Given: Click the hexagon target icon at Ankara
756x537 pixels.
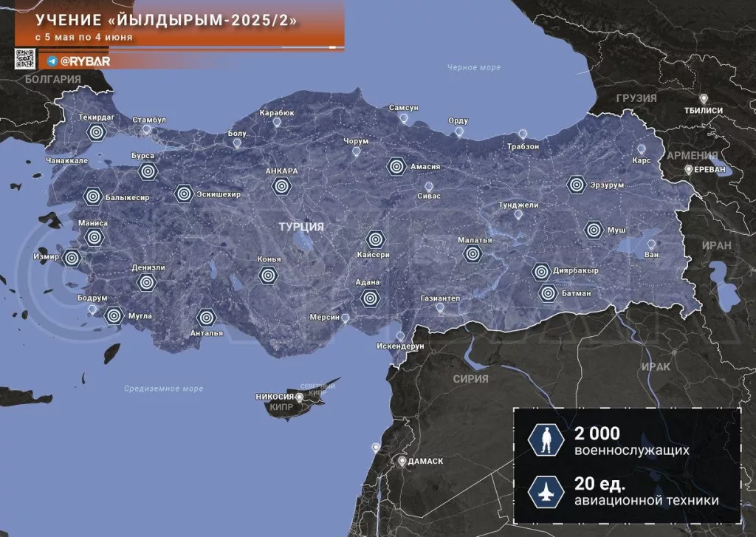Looking at the screenshot, I should [x=281, y=185].
